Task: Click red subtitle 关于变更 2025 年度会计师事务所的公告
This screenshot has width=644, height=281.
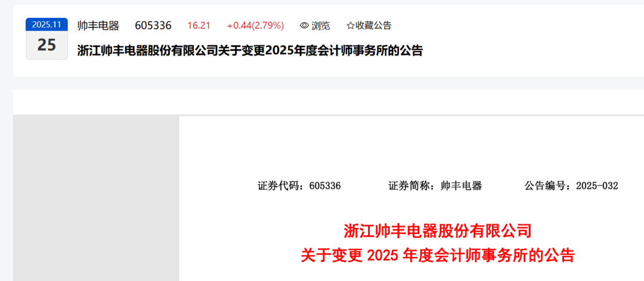Action: [438, 256]
